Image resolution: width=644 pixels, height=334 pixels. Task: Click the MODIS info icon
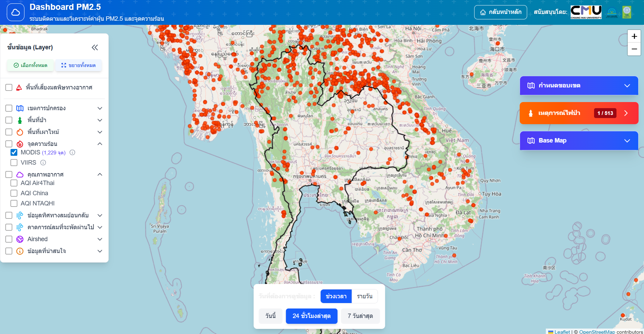(x=72, y=152)
